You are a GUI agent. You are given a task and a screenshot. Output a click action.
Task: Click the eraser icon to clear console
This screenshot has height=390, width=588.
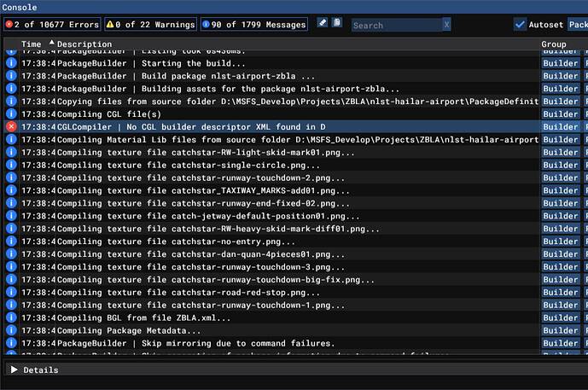coord(323,23)
